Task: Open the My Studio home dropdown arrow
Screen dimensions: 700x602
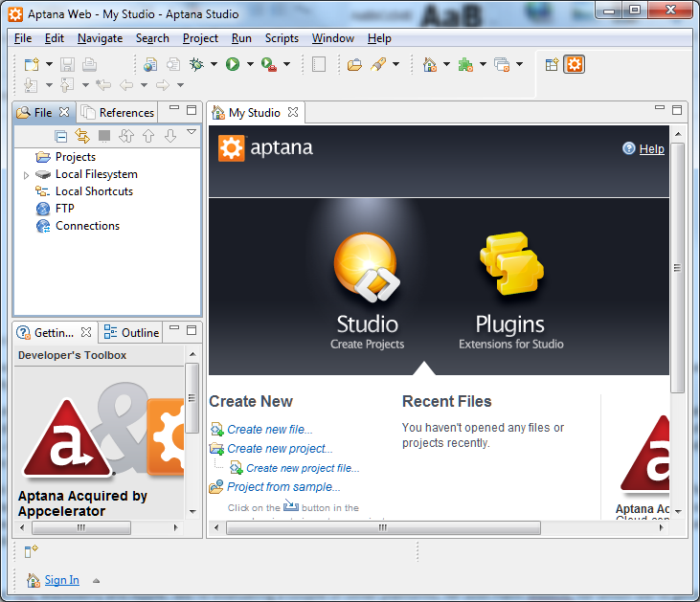Action: click(446, 64)
